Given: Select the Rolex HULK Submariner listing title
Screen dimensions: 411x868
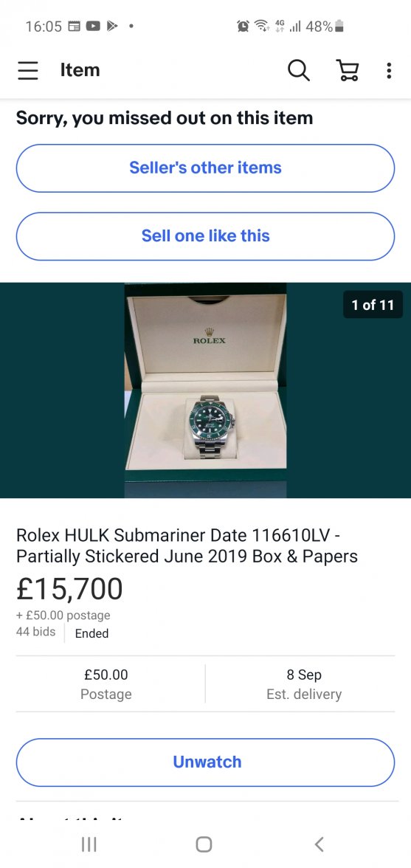Looking at the screenshot, I should (x=187, y=546).
